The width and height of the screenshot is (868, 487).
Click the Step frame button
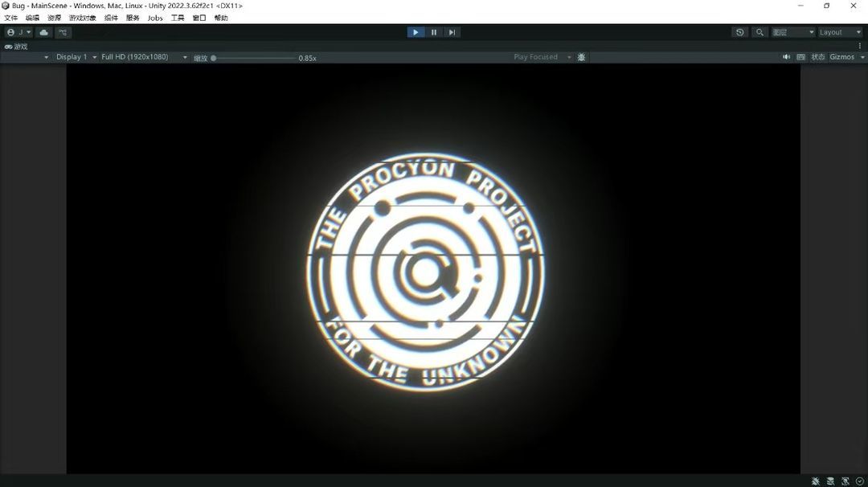(x=452, y=32)
